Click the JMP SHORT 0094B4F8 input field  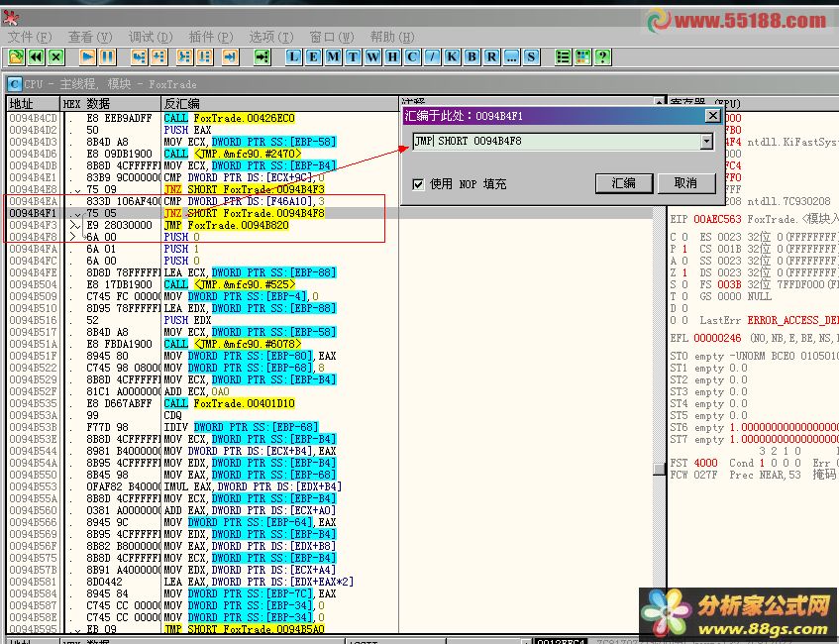point(557,142)
